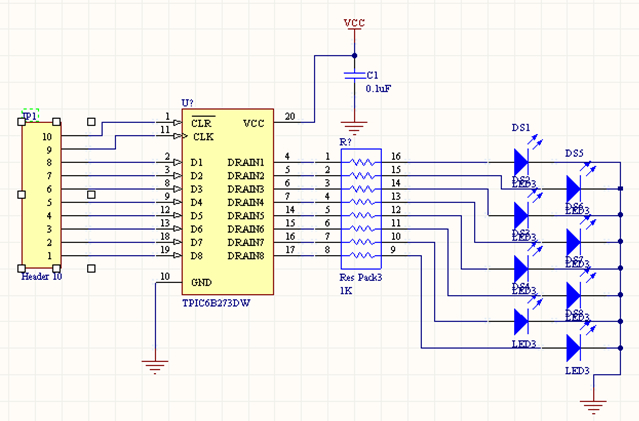Click the DRAIN8 pin name
The height and width of the screenshot is (421, 639).
pyautogui.click(x=245, y=256)
